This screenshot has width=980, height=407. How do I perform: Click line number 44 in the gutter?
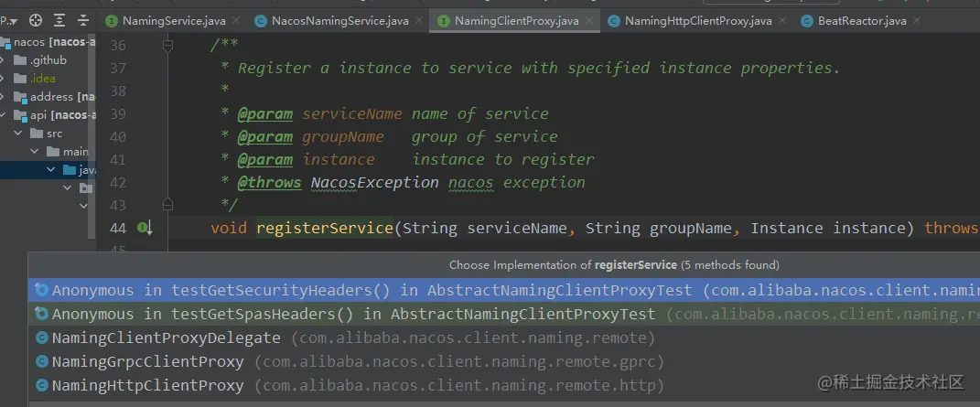pos(118,229)
